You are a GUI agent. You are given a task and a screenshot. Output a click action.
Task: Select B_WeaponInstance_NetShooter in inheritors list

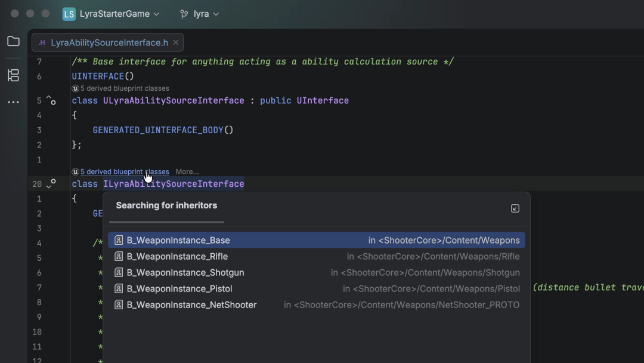pos(317,304)
